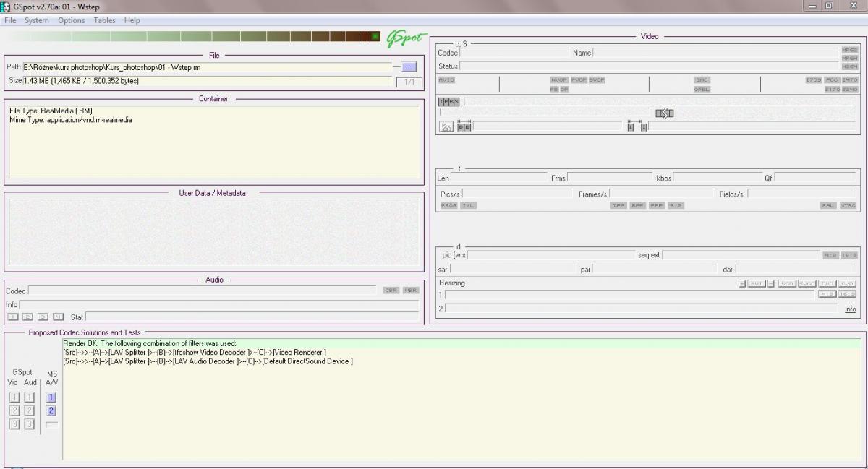Click the picture icon at bottom-left of Video codec box
The width and height of the screenshot is (868, 469).
(x=447, y=126)
